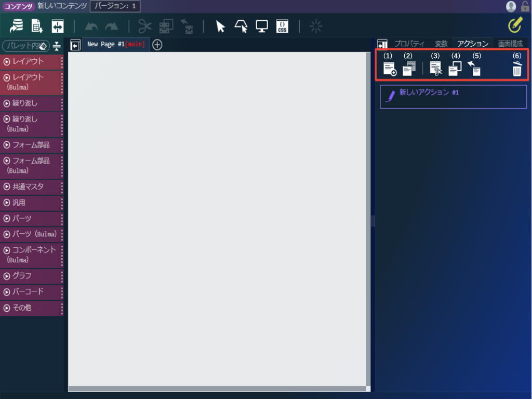Click the sparkle effect toolbar icon

click(x=315, y=26)
